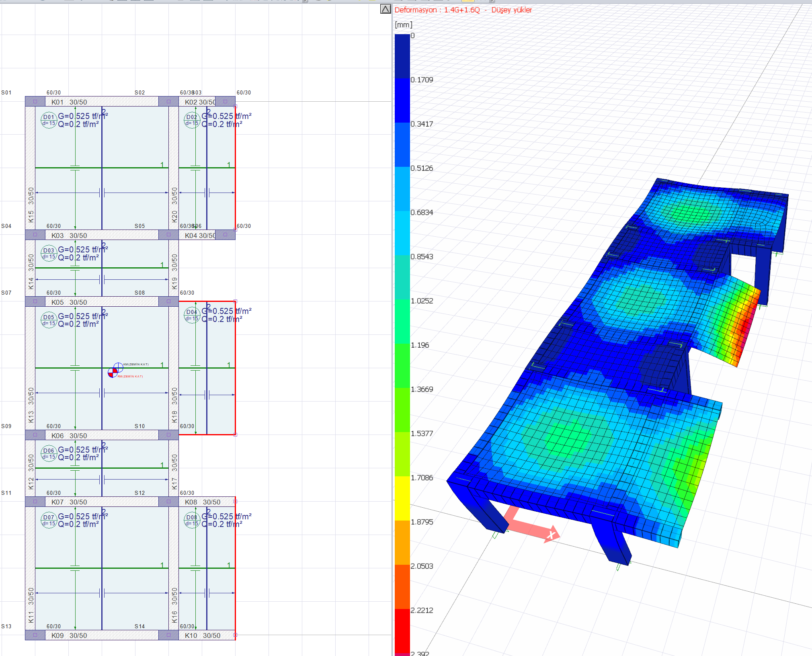Select the D03 slab marker circle
Screen dimensions: 812x656
coord(49,253)
